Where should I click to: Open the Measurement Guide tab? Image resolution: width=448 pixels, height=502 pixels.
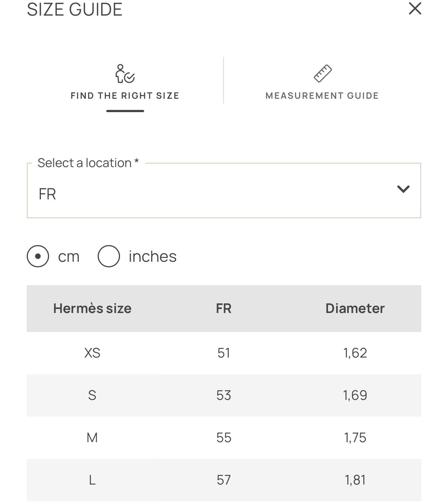point(322,95)
